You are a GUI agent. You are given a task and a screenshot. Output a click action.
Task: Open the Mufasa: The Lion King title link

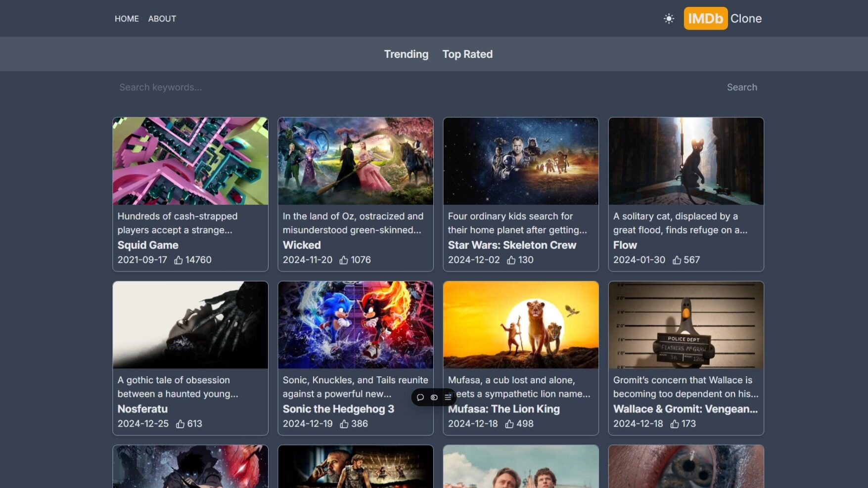click(x=503, y=409)
